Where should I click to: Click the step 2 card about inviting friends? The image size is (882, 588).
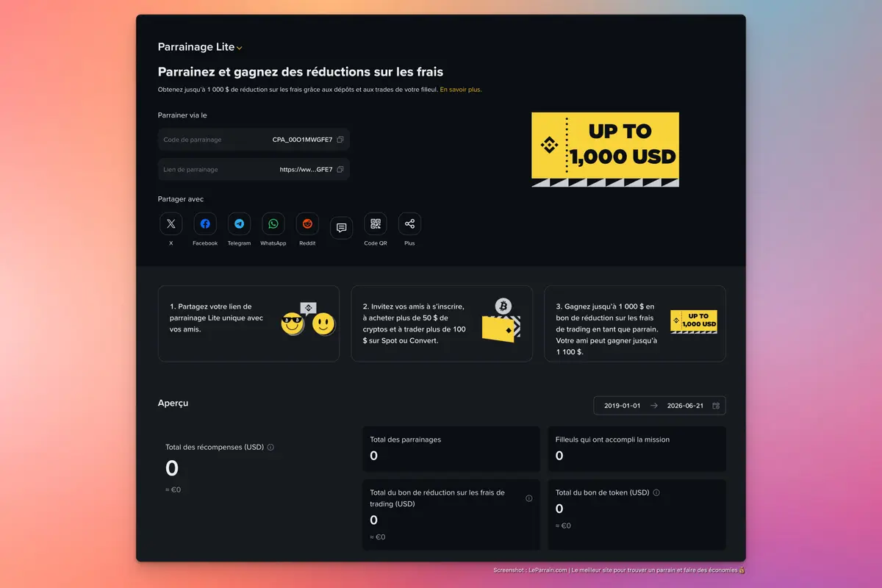442,323
